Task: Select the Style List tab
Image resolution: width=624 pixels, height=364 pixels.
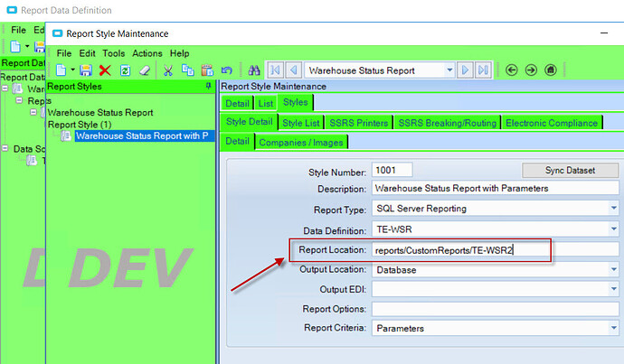Action: coord(301,123)
